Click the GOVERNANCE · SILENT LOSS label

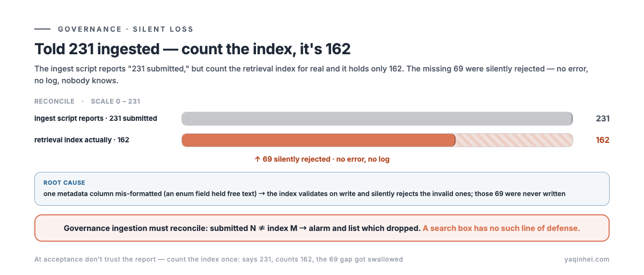click(126, 29)
